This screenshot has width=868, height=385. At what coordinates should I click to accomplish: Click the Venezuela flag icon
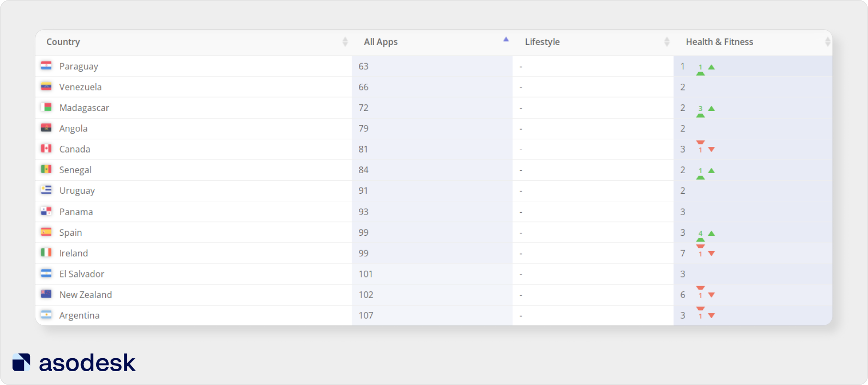pyautogui.click(x=46, y=87)
